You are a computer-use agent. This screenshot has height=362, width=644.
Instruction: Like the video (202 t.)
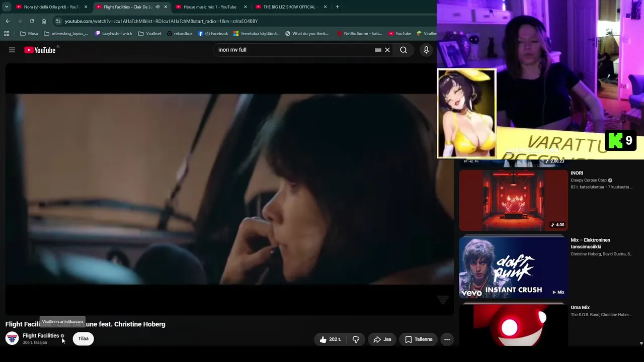(x=330, y=339)
